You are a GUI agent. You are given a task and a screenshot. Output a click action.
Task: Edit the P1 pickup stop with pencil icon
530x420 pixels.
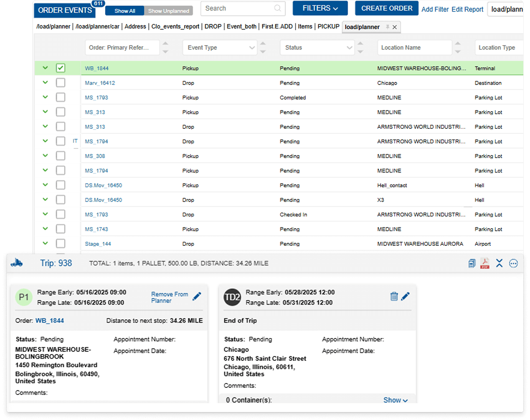pos(197,296)
